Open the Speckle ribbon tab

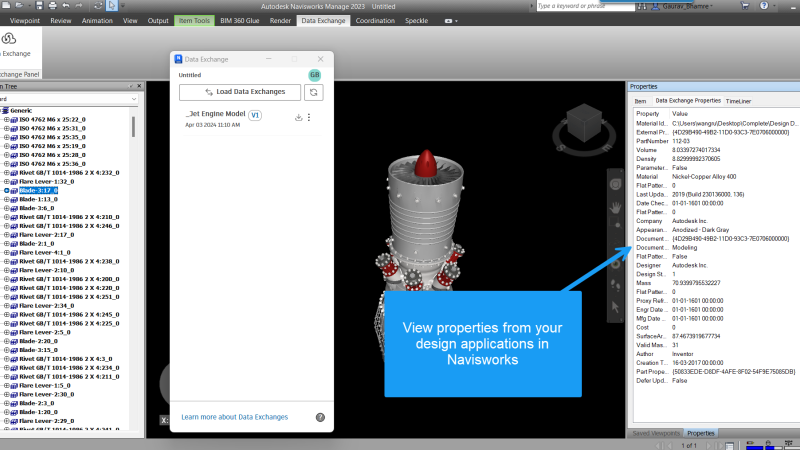click(416, 20)
